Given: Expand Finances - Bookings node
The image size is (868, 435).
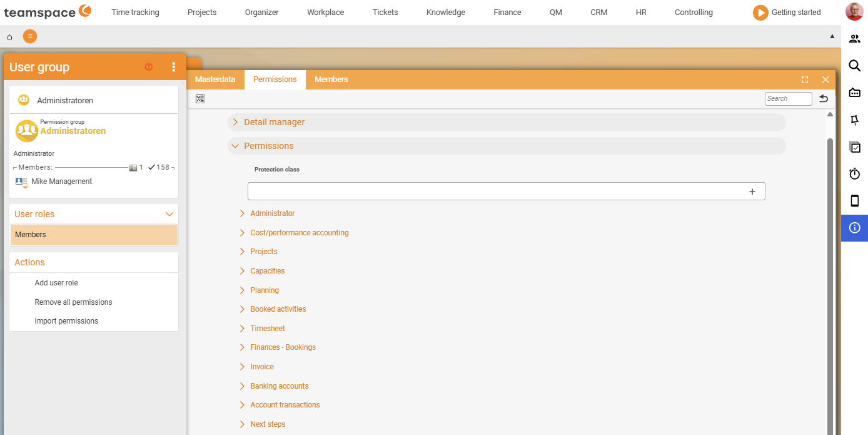Looking at the screenshot, I should point(242,347).
